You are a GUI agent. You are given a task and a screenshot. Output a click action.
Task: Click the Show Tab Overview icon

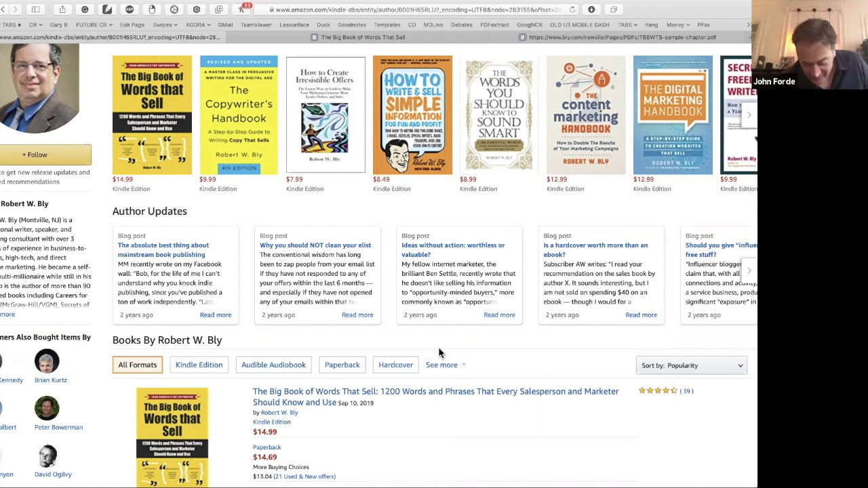614,9
